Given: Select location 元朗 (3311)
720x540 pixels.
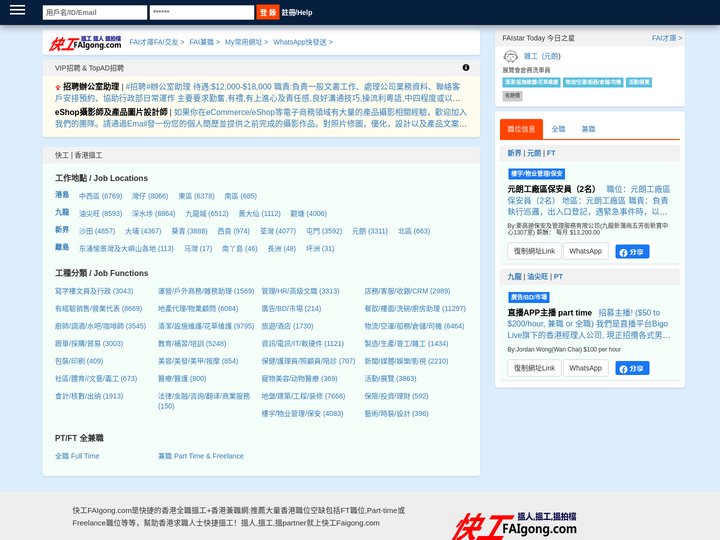Looking at the screenshot, I should 370,231.
